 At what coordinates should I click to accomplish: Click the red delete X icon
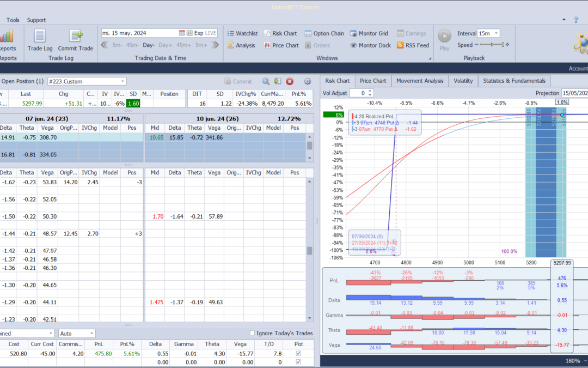290,81
